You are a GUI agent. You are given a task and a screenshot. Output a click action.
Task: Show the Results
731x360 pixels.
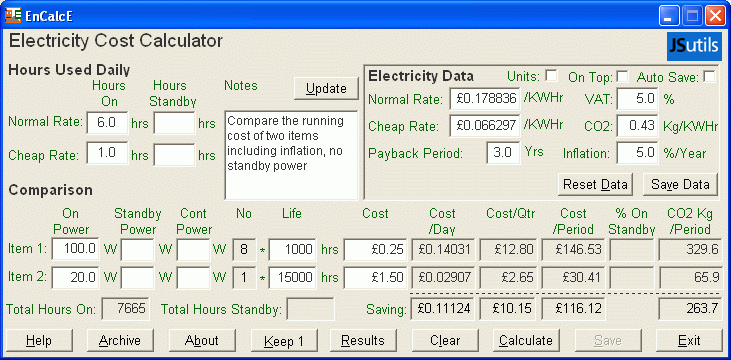pyautogui.click(x=363, y=340)
